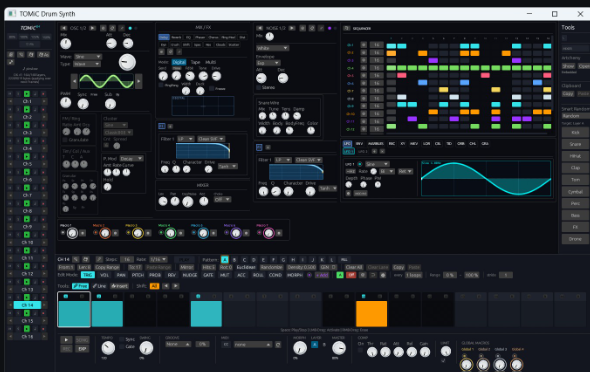Add an LFO with the plus button
Image resolution: width=590 pixels, height=372 pixels.
click(374, 151)
